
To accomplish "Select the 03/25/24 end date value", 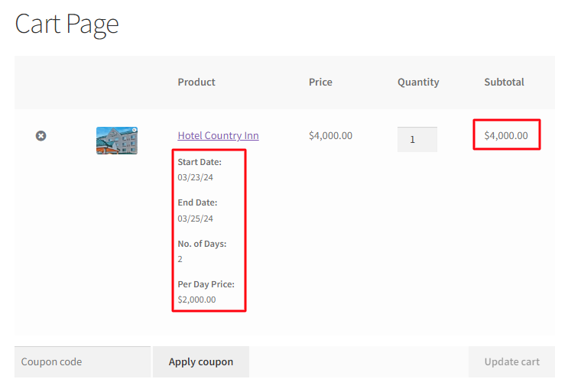I will coord(195,219).
